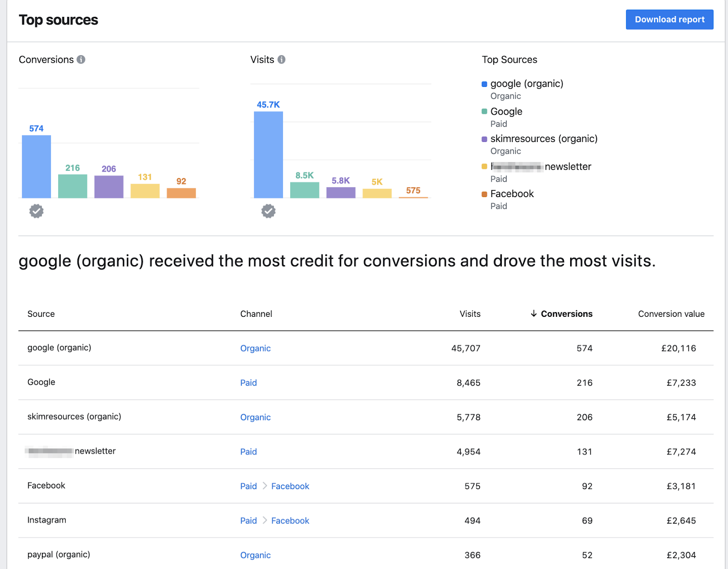Click the Conversions info icon
728x569 pixels.
pos(81,60)
